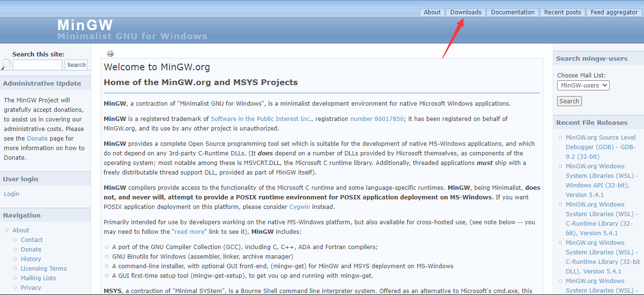Click the MinGW site title logo
This screenshot has height=295, width=644.
point(85,25)
